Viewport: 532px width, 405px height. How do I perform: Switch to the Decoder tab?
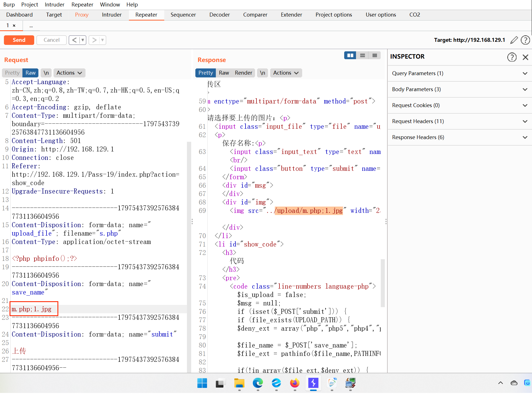[219, 15]
